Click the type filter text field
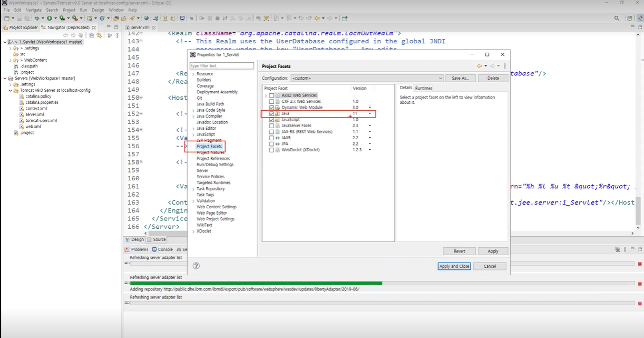 [x=222, y=66]
